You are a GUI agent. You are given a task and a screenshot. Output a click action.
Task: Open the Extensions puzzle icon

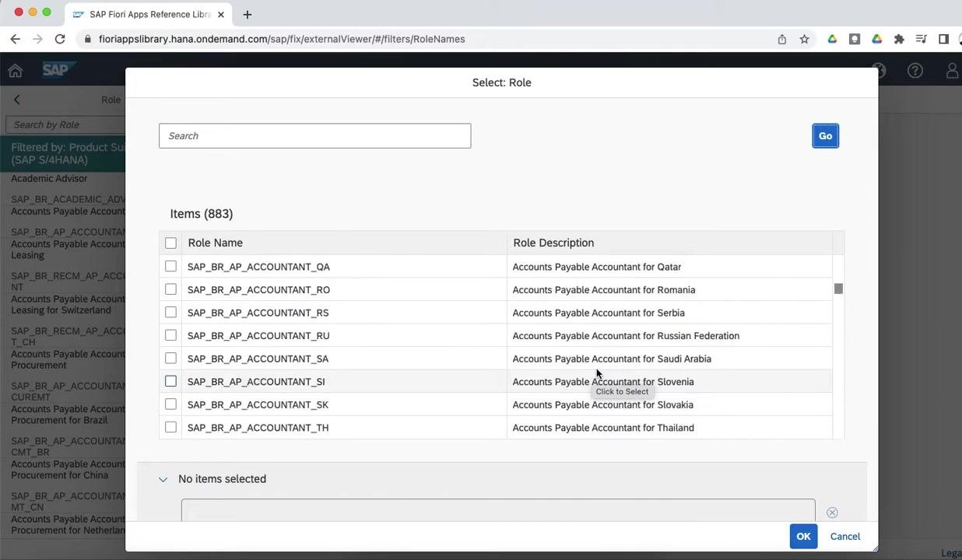click(899, 39)
